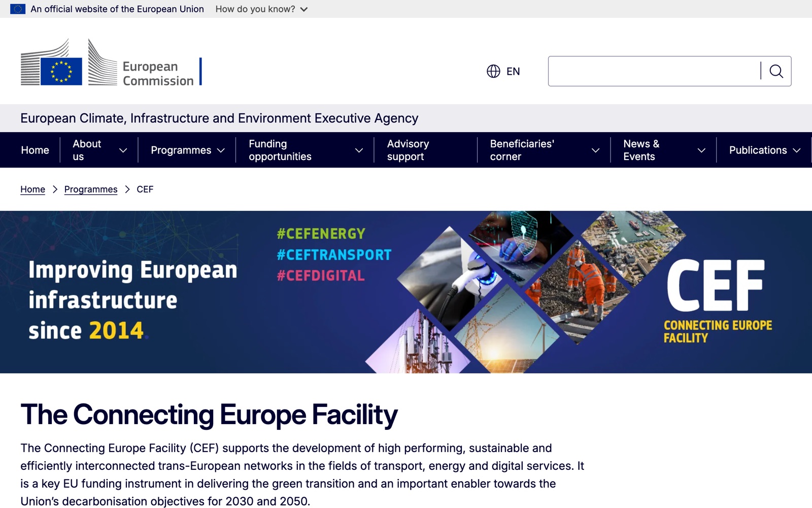This screenshot has width=812, height=508.
Task: Expand Funding opportunities menu chevron
Action: pyautogui.click(x=359, y=150)
